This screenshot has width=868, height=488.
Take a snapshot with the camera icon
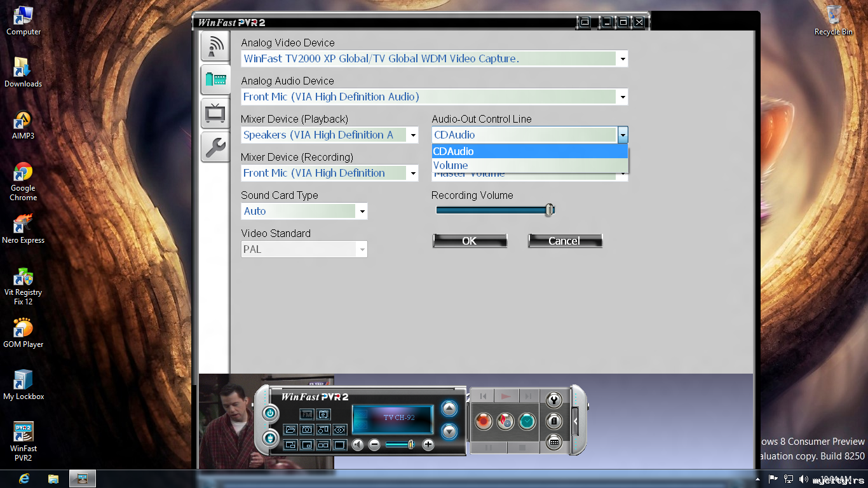point(307,430)
